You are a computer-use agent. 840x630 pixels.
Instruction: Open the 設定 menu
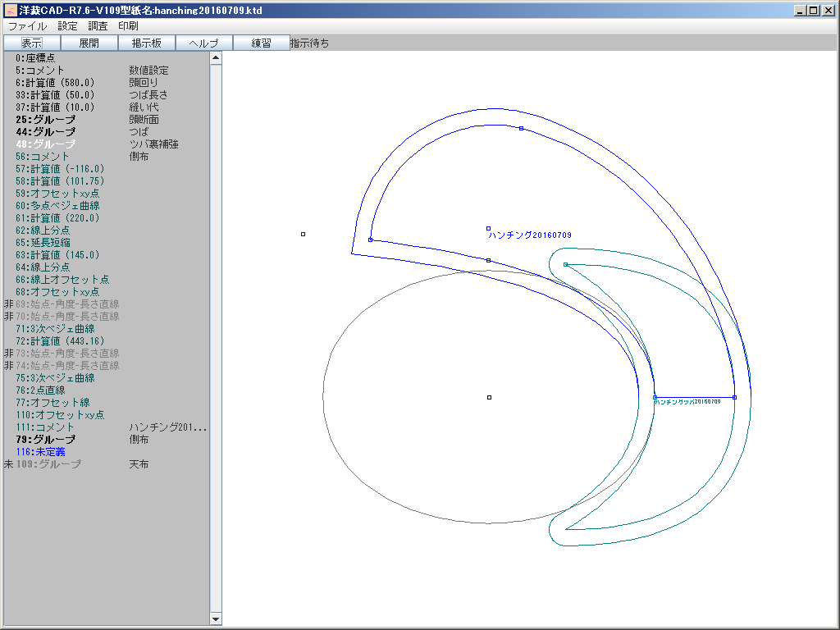(67, 25)
